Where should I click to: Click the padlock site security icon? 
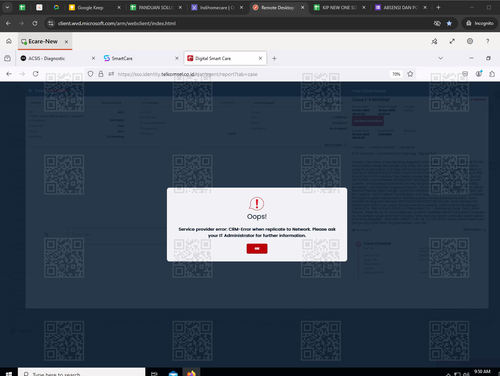coord(101,74)
